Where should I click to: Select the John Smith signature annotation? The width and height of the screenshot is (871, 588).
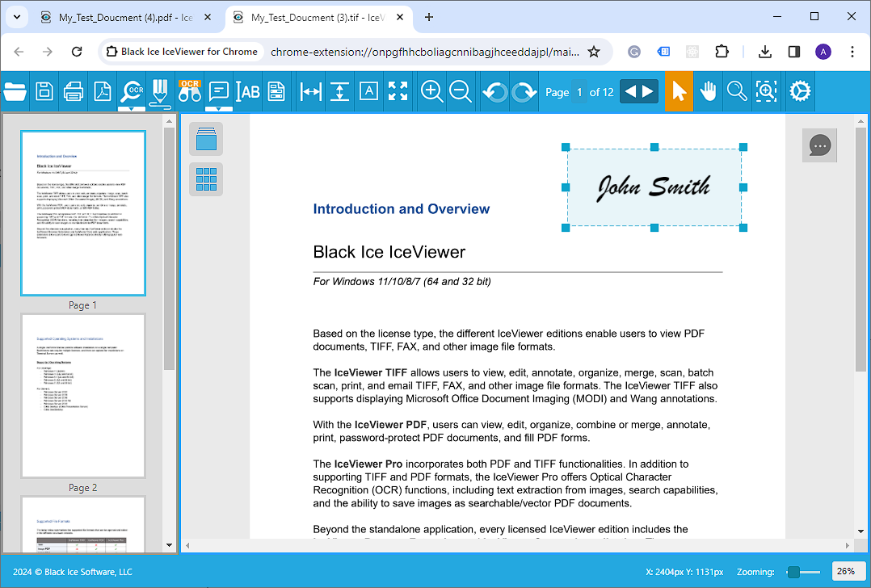click(x=654, y=187)
